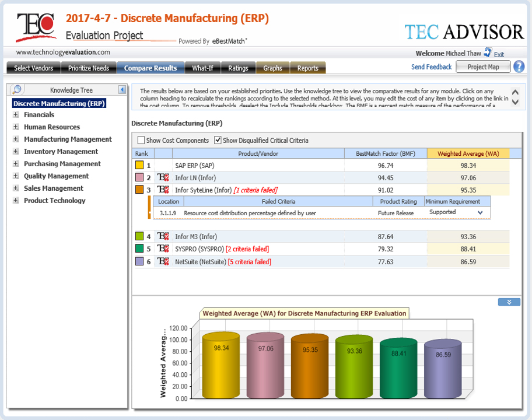The height and width of the screenshot is (420, 532).
Task: Click TEC certified icon beside Infor SyteLine
Action: point(163,190)
